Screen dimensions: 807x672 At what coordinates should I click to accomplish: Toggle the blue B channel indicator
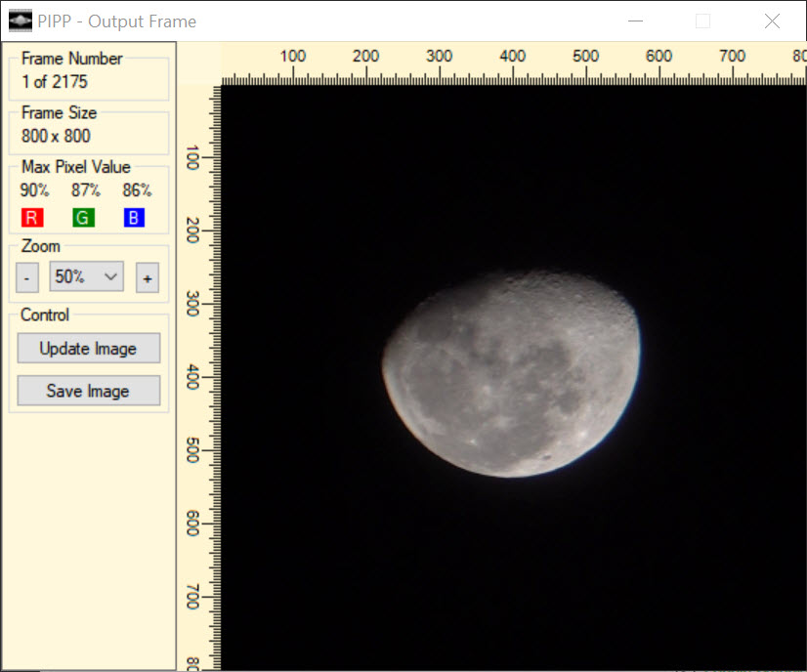[134, 218]
